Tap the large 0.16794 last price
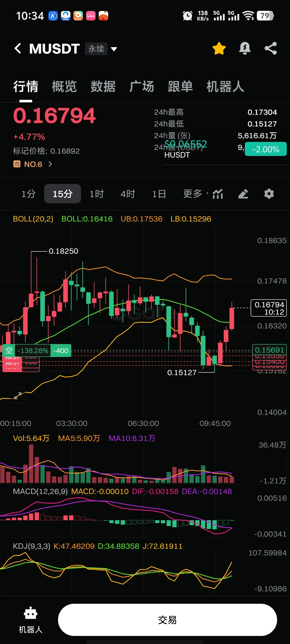 pos(54,116)
